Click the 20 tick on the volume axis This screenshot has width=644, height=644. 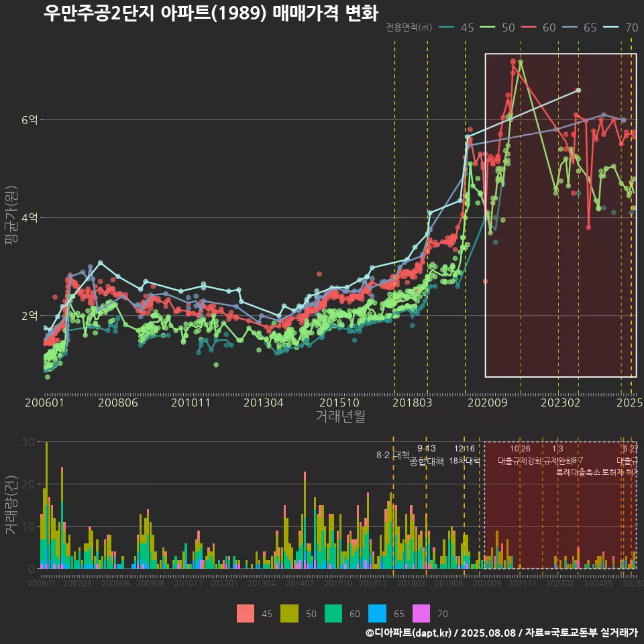[x=28, y=484]
